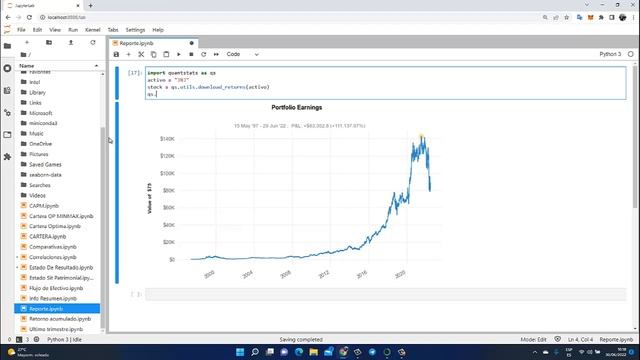Click the notebook trust shield icon in status bar
This screenshot has height=360, width=640.
558,339
